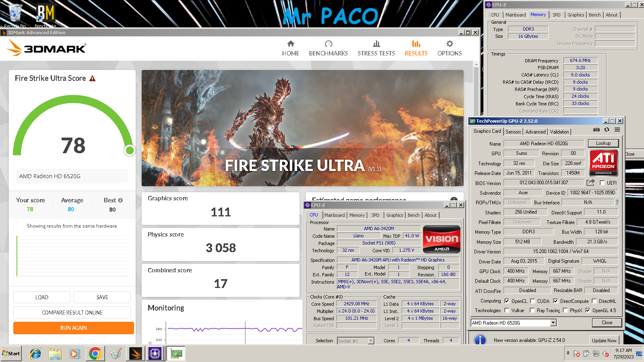Toggle the PhysX checkbox

(x=565, y=310)
